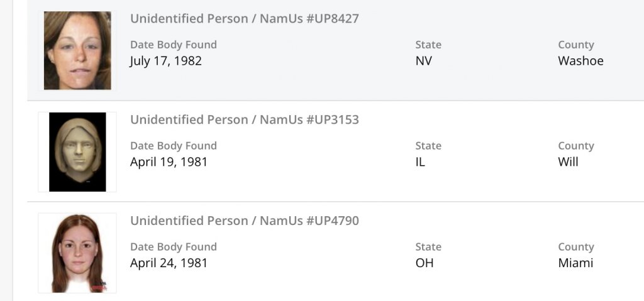Click the State label above NV

coord(428,45)
